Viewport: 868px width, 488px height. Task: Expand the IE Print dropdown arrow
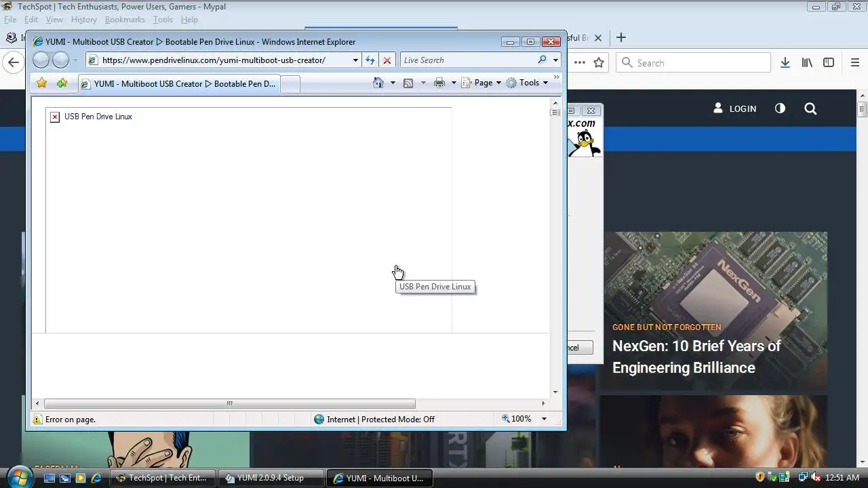click(x=453, y=83)
